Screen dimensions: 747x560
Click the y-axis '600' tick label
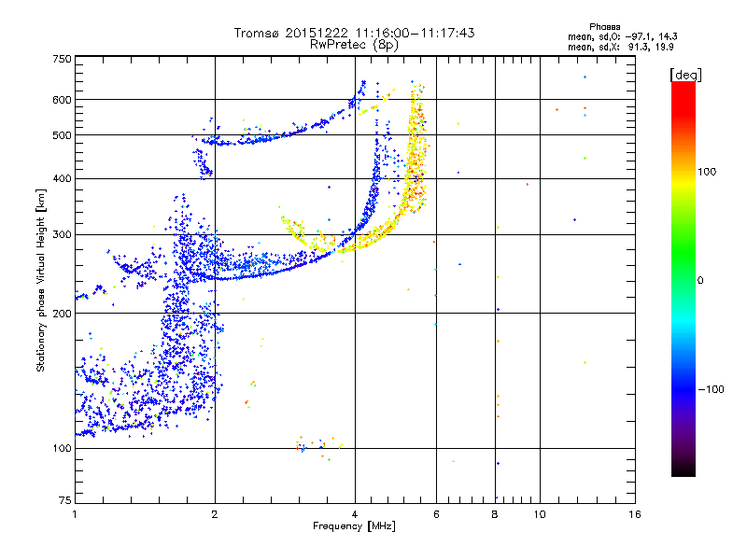coord(62,100)
